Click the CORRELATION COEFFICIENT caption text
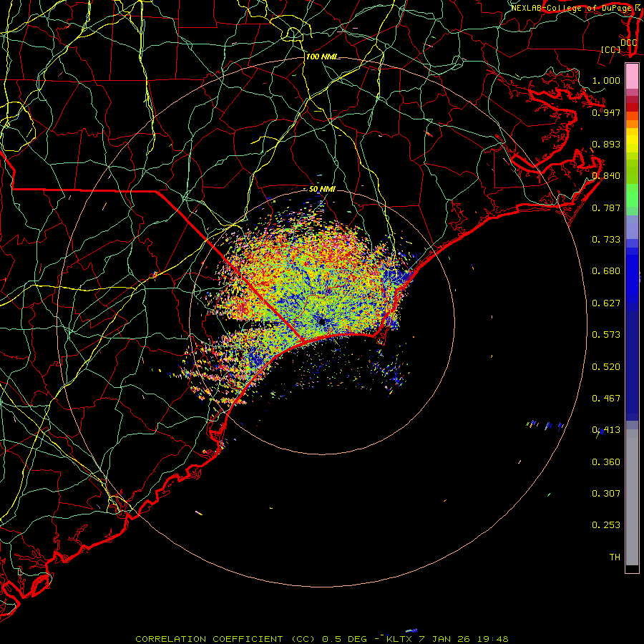This screenshot has height=644, width=644. [x=209, y=639]
